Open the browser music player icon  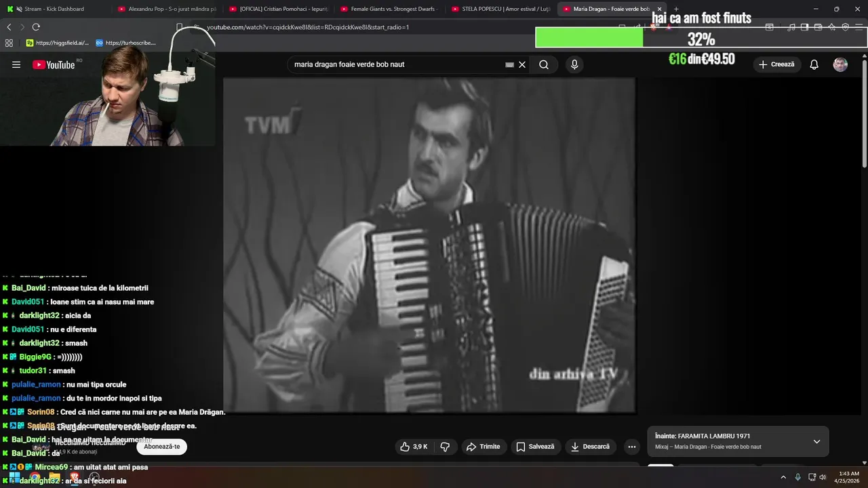tap(791, 27)
